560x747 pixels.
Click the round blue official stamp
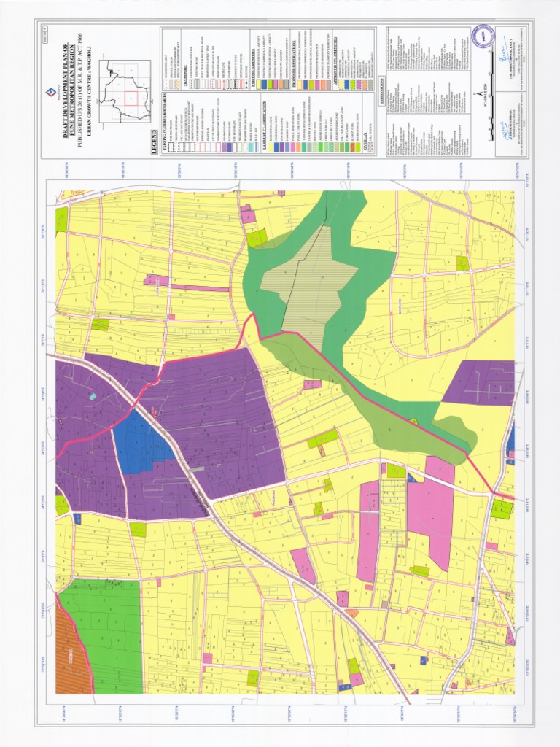click(x=484, y=38)
